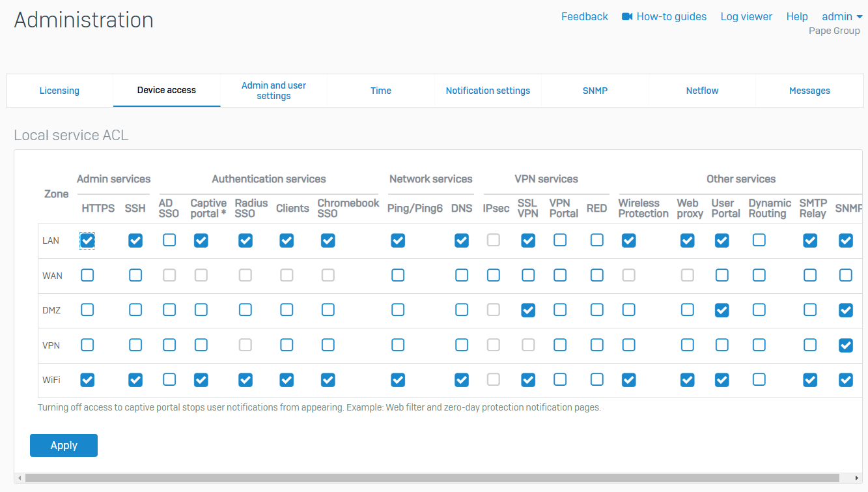This screenshot has width=868, height=492.
Task: Click the right arrow on horizontal scrollbar
Action: 858,478
